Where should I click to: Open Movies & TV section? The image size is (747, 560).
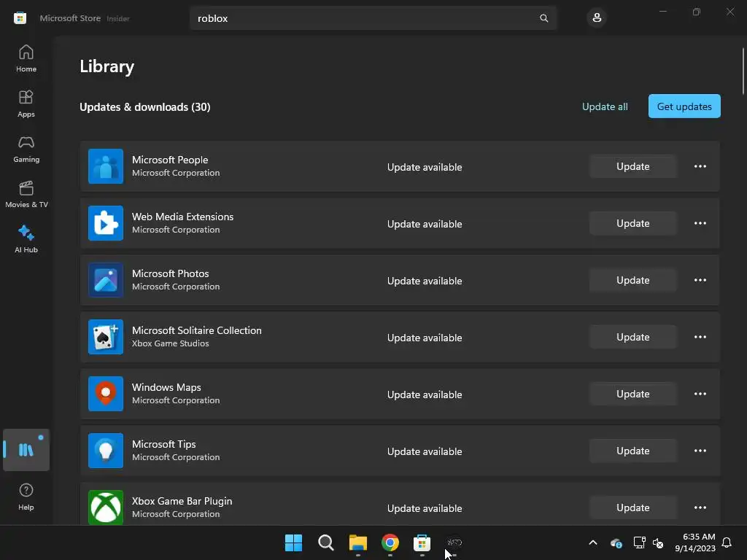[x=26, y=194]
